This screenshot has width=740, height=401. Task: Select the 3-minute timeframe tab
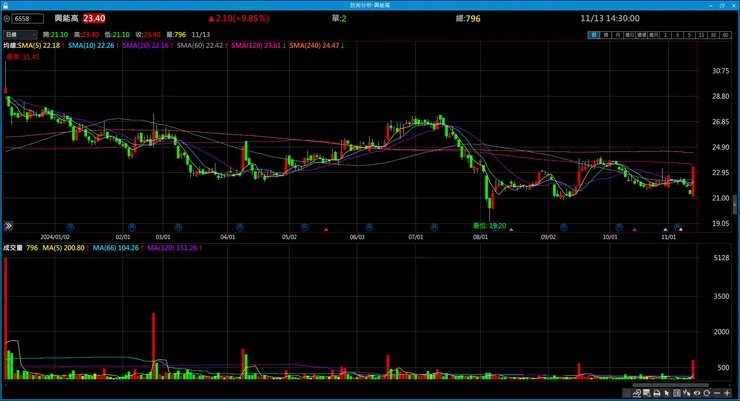click(x=677, y=35)
